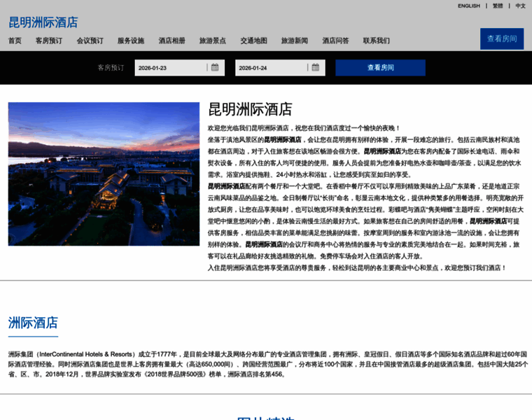Image resolution: width=532 pixels, height=420 pixels.
Task: View 旅游新闻 page
Action: point(295,41)
